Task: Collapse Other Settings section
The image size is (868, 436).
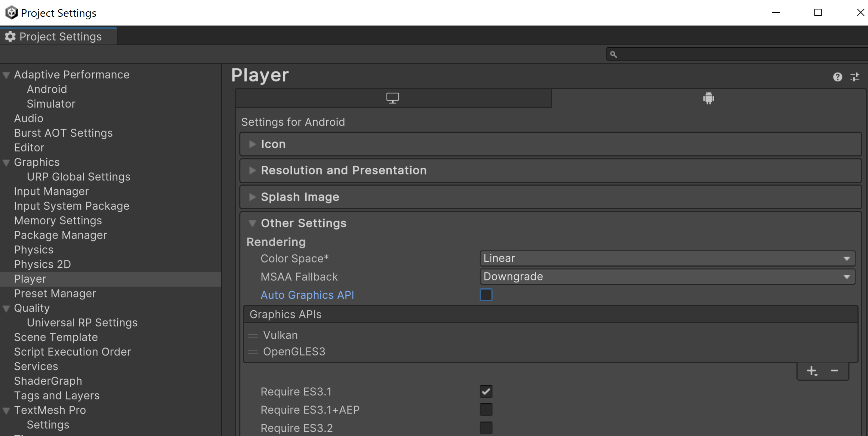Action: pyautogui.click(x=252, y=223)
